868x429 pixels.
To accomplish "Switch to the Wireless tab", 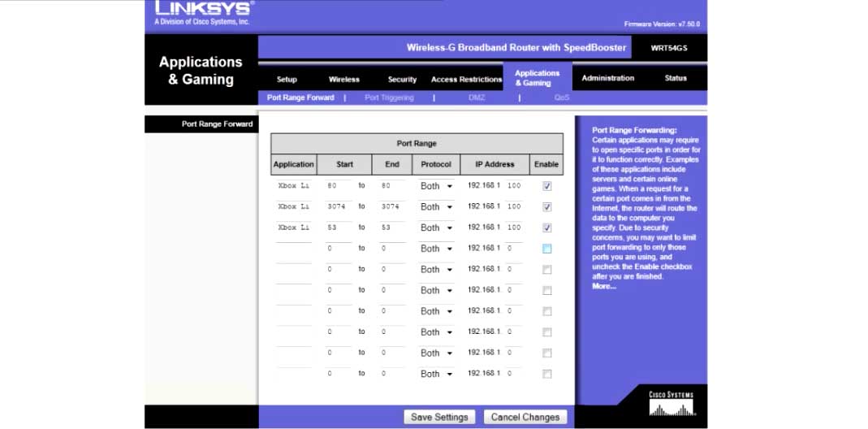I will pos(343,80).
